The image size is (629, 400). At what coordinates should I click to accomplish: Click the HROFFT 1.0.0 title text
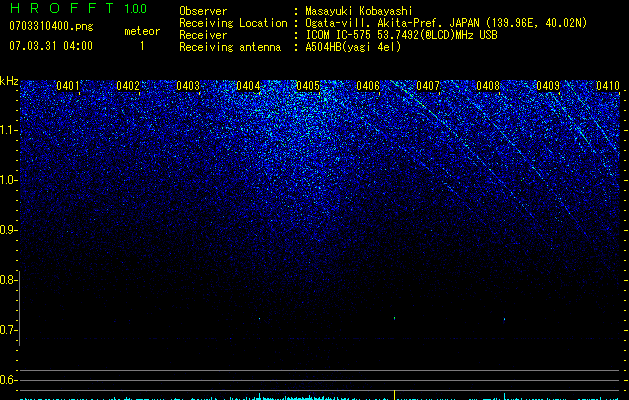[78, 8]
